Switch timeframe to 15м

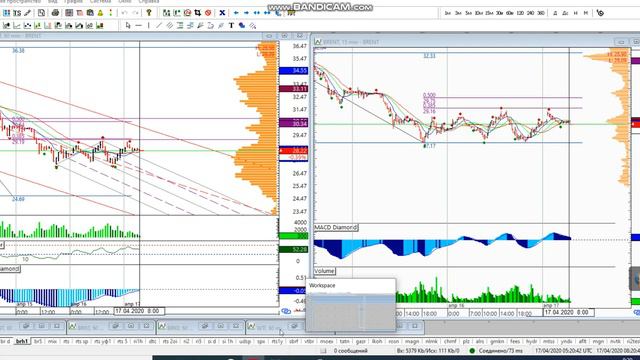(x=489, y=13)
